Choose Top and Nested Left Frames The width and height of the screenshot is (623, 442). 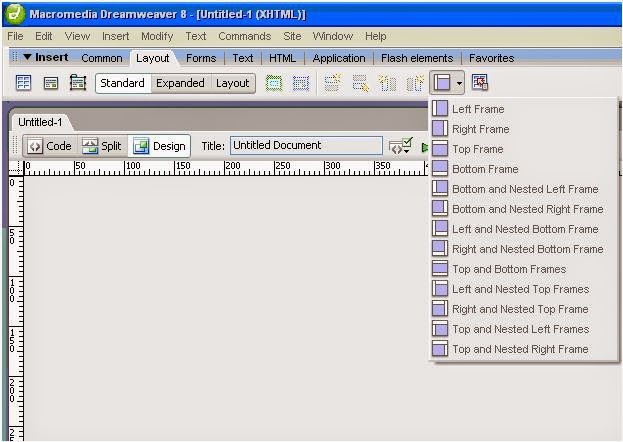(524, 329)
